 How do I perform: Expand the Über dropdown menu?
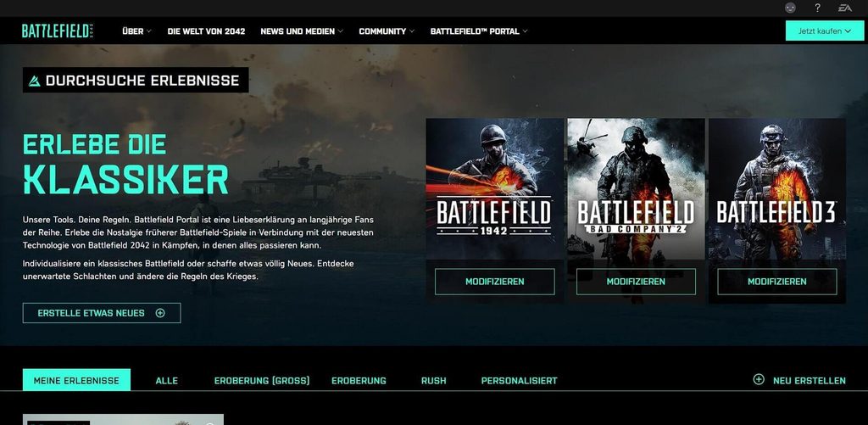[136, 31]
